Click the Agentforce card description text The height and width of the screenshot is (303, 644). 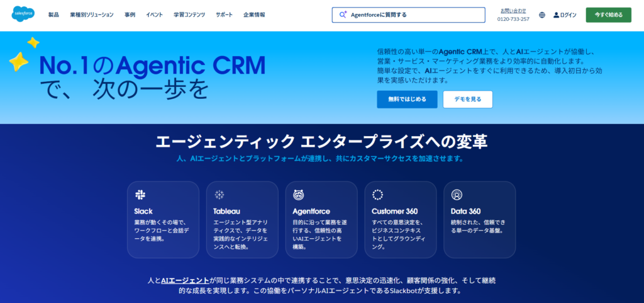click(x=320, y=234)
